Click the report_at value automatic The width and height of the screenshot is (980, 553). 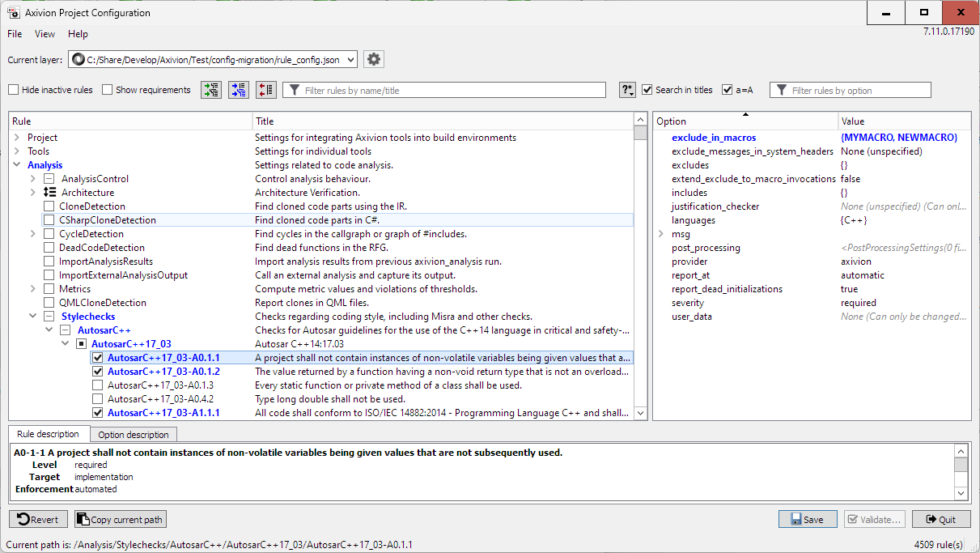click(862, 275)
